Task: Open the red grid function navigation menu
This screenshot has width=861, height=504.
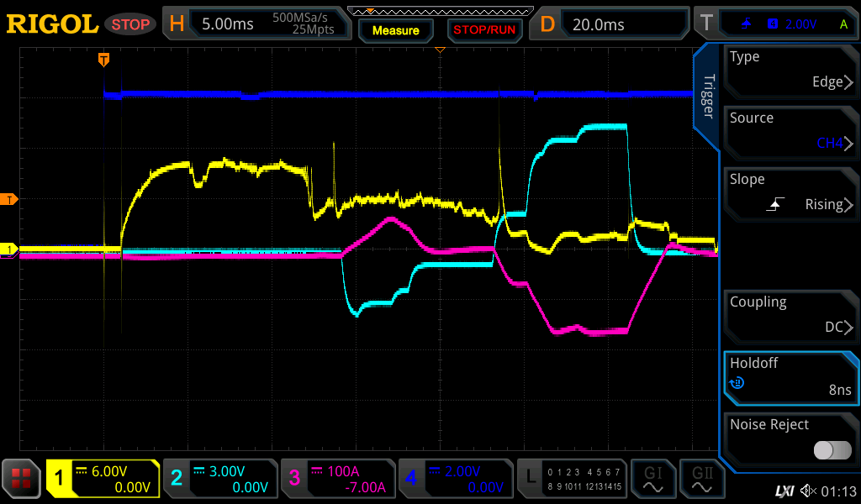Action: coord(22,479)
